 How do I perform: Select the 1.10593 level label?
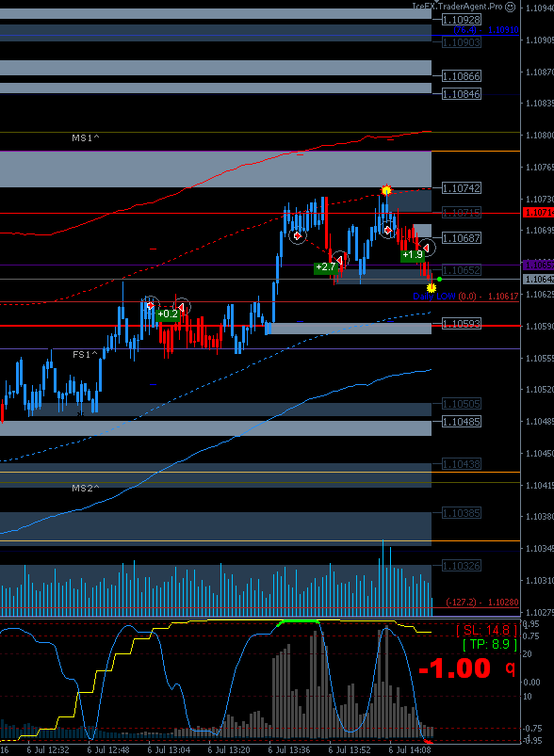(462, 324)
